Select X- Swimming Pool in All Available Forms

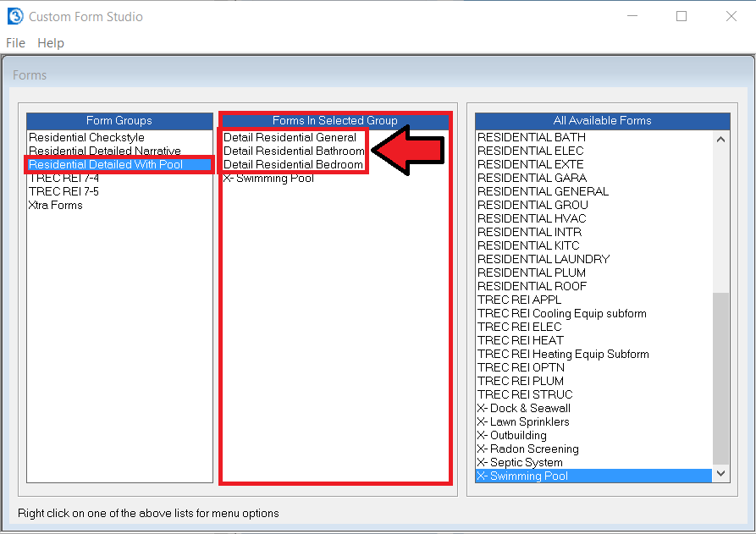pyautogui.click(x=593, y=476)
